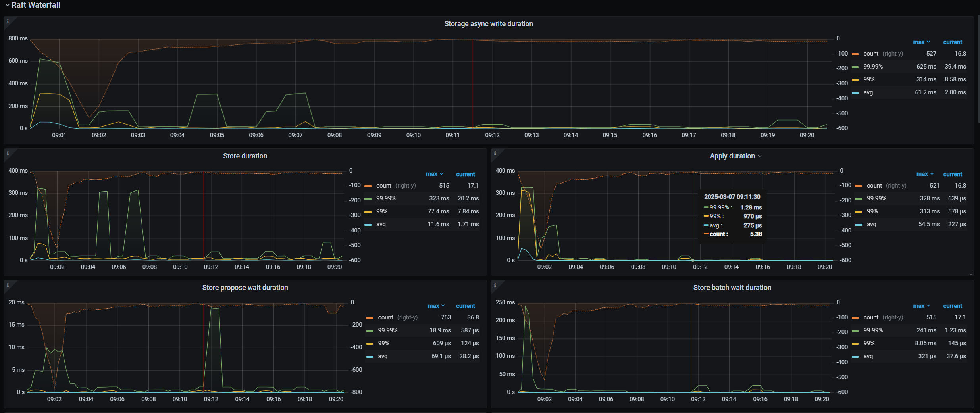Toggle 99.99% series in Store duration legend

click(x=386, y=198)
